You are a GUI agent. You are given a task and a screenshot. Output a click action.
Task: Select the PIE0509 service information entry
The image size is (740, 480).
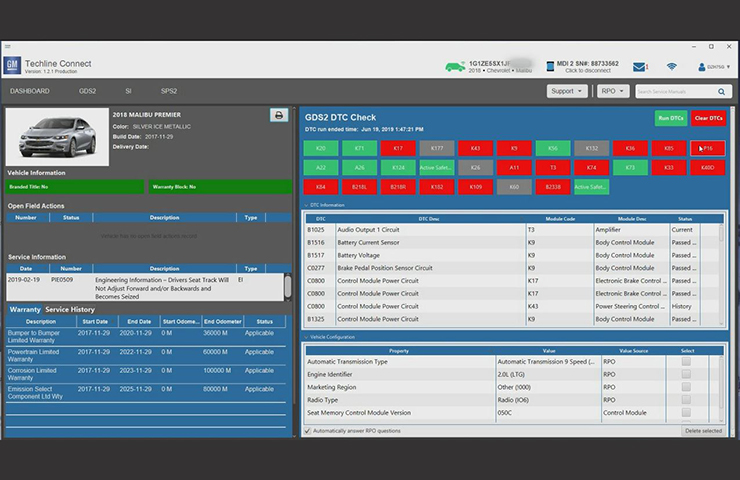(145, 287)
